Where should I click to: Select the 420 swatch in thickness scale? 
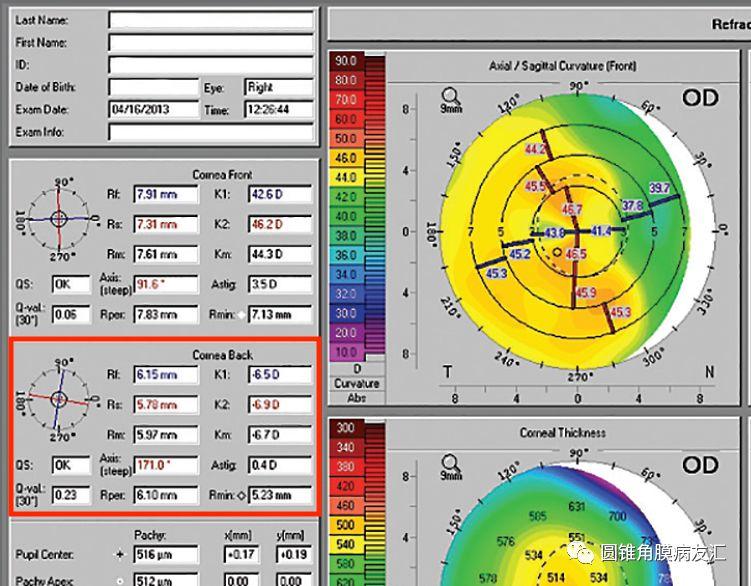pos(347,486)
